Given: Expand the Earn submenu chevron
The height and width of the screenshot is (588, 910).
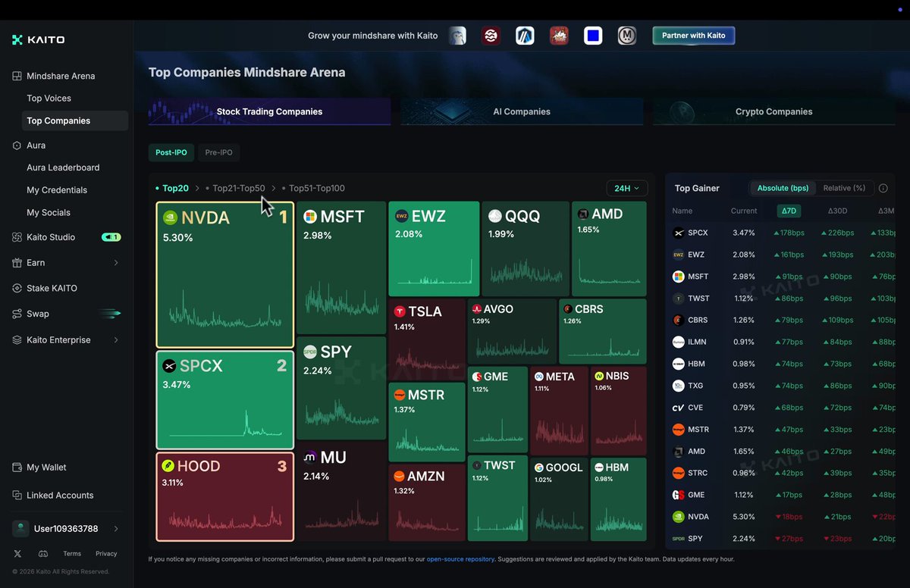Looking at the screenshot, I should (x=116, y=263).
